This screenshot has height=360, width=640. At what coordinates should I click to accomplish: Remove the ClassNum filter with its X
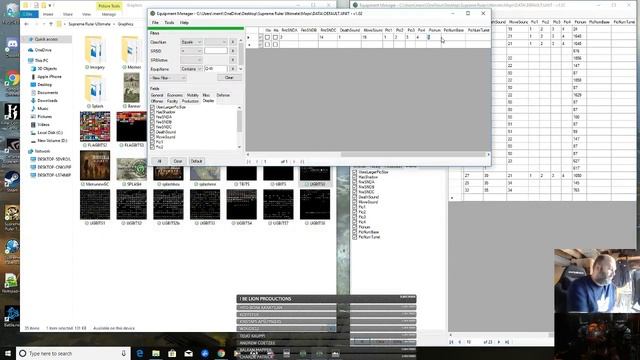click(x=233, y=42)
